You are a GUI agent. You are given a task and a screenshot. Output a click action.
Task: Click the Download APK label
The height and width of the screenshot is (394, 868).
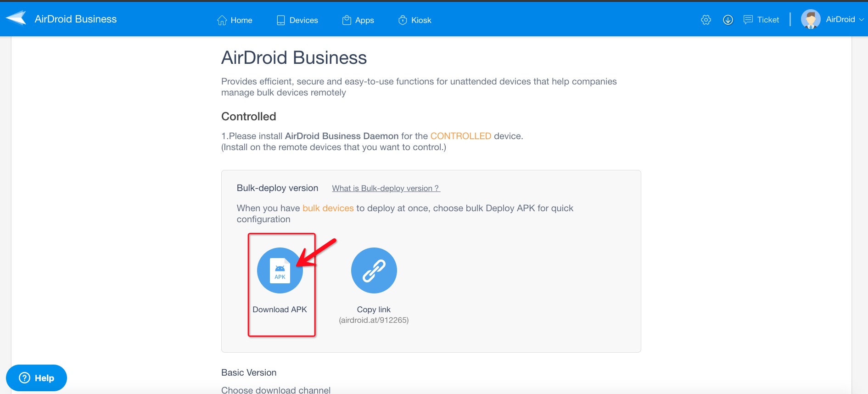[280, 310]
